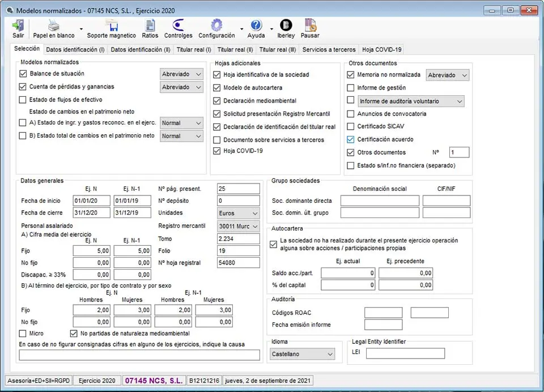Go to Servicios a terceros tab
Screen dimensions: 544x392
click(329, 50)
